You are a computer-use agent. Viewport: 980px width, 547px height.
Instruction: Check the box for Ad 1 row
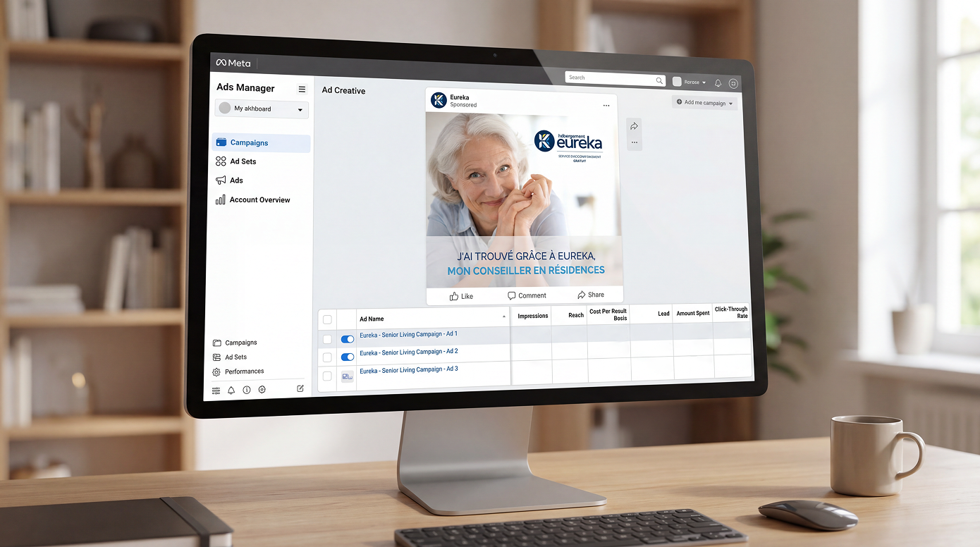[327, 339]
